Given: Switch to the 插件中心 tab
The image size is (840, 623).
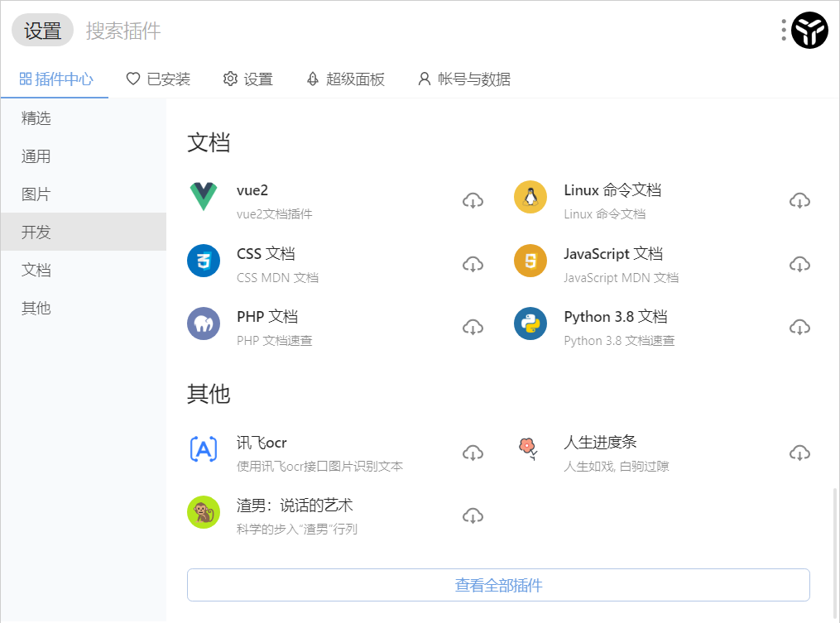Looking at the screenshot, I should click(x=55, y=79).
